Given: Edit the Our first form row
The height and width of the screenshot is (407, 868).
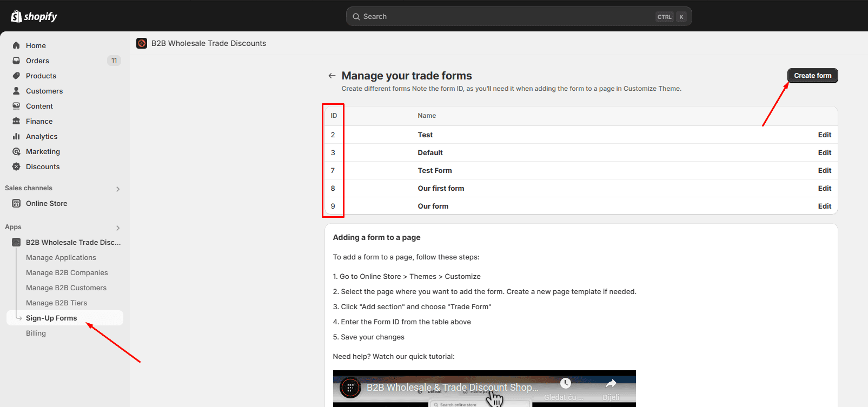Looking at the screenshot, I should pos(824,188).
